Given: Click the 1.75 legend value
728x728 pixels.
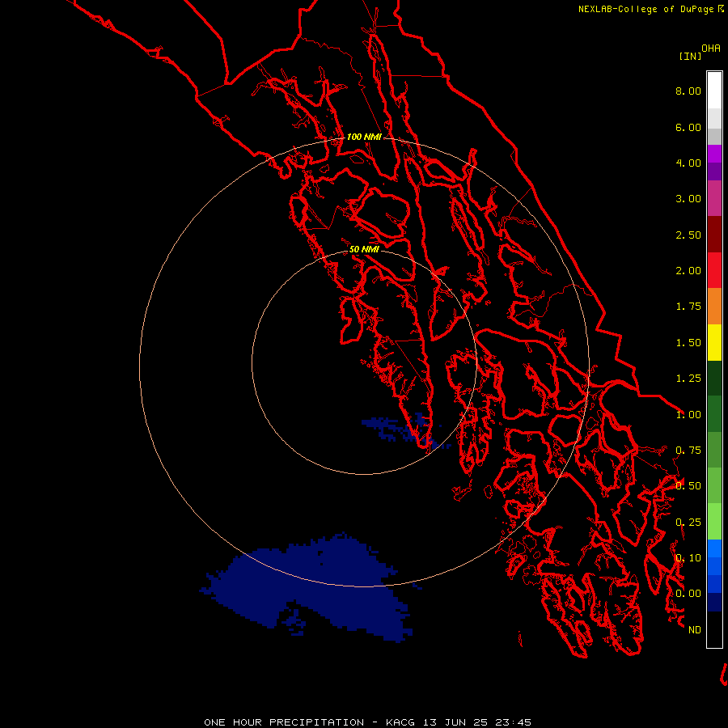Looking at the screenshot, I should click(688, 307).
